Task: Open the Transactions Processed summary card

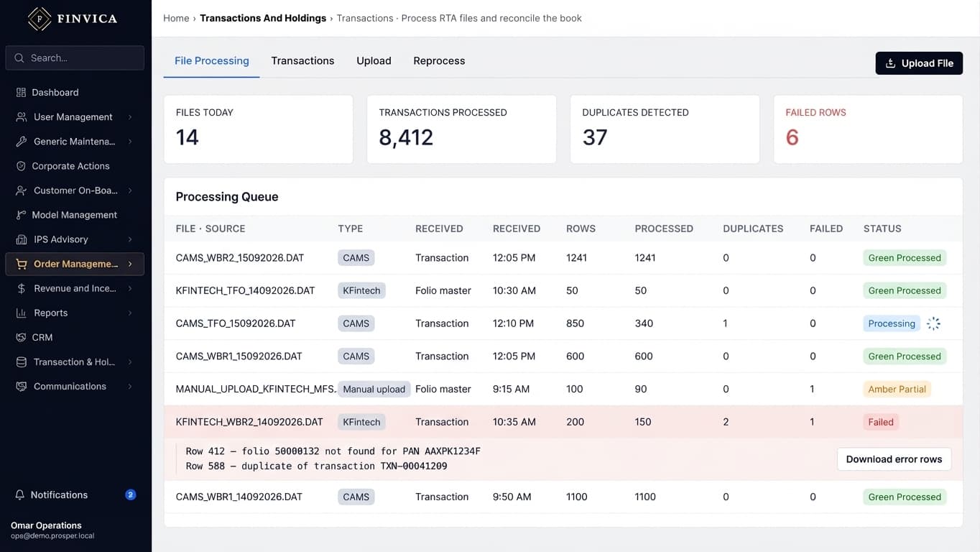Action: click(x=461, y=129)
